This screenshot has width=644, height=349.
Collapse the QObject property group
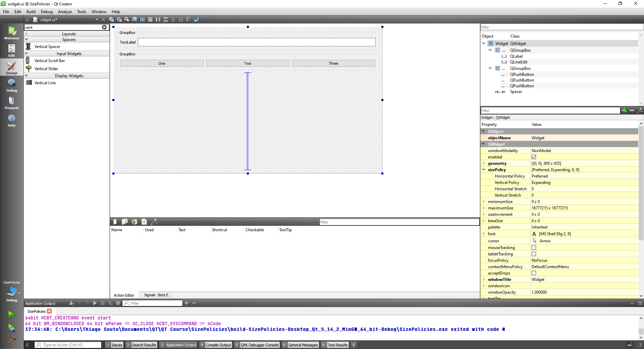pos(484,131)
